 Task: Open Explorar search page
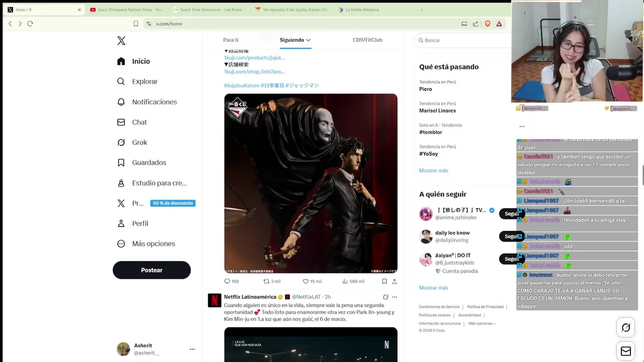coord(137,81)
